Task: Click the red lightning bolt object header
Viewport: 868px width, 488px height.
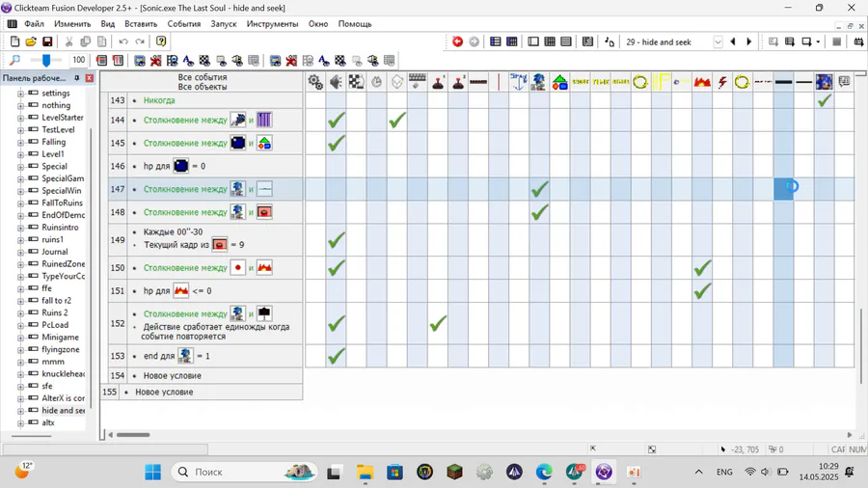Action: pos(722,82)
